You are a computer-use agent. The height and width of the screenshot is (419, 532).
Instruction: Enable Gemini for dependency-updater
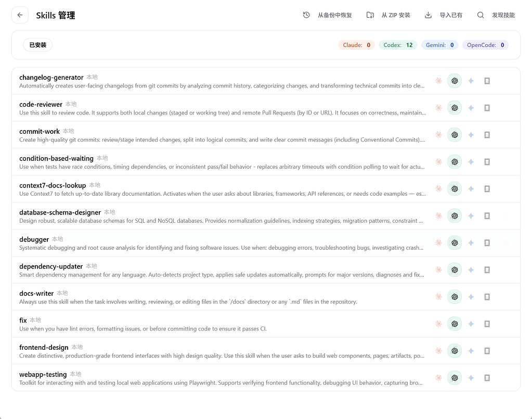click(x=471, y=270)
